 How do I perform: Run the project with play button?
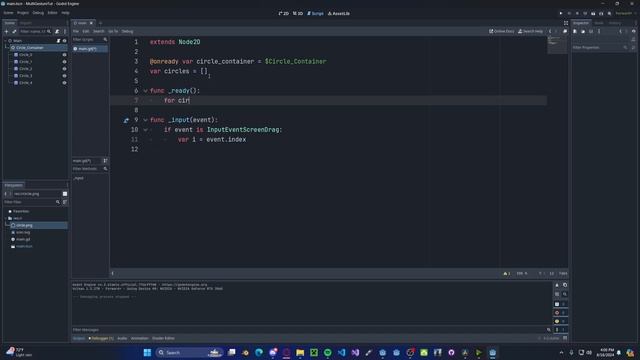click(561, 13)
